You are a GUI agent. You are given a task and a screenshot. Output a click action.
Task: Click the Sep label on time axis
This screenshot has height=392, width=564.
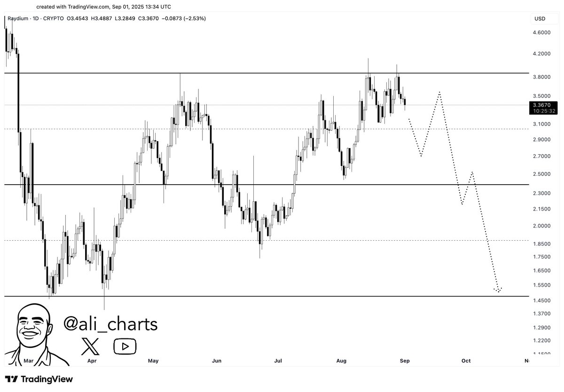(x=405, y=361)
